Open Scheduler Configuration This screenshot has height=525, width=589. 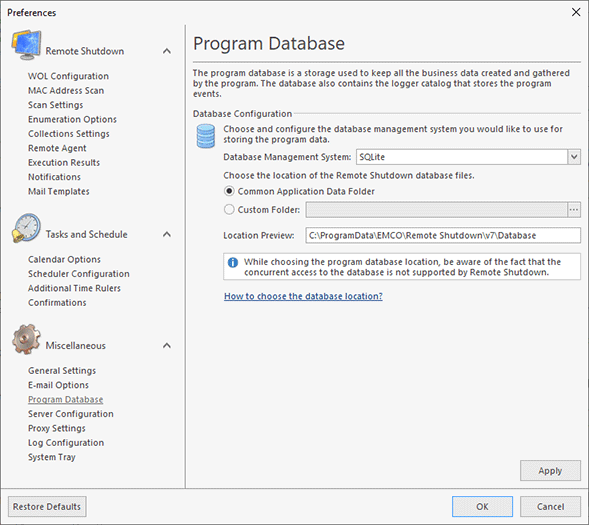(79, 274)
